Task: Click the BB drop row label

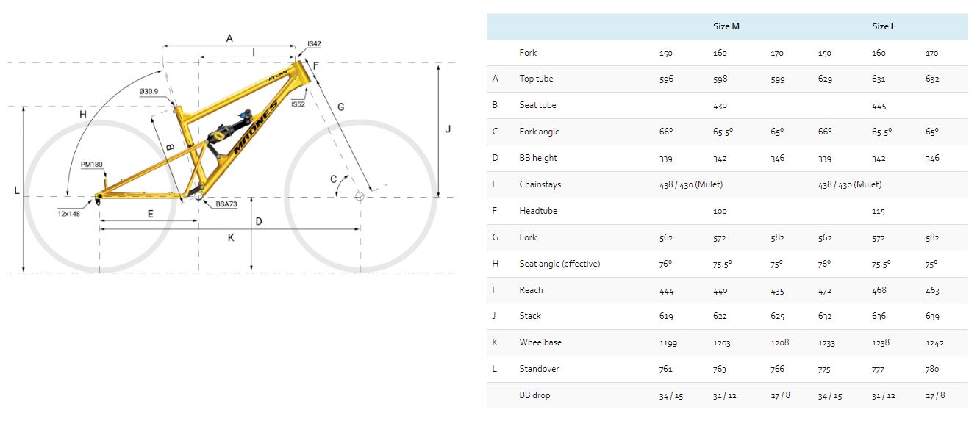Action: tap(534, 395)
